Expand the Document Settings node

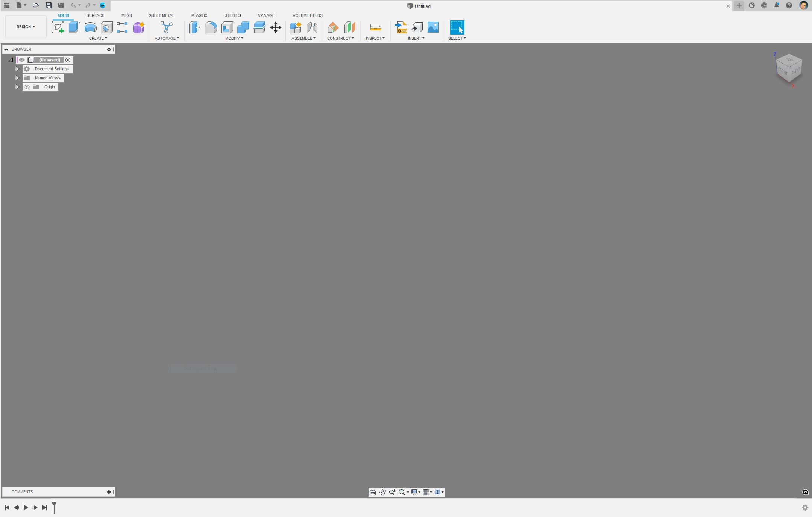click(x=17, y=69)
